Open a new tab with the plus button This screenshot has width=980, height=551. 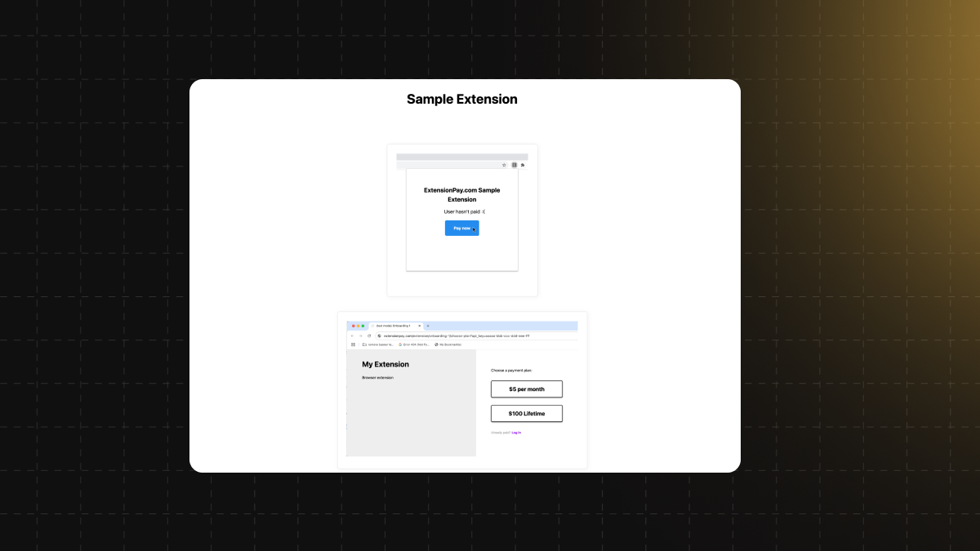tap(428, 325)
